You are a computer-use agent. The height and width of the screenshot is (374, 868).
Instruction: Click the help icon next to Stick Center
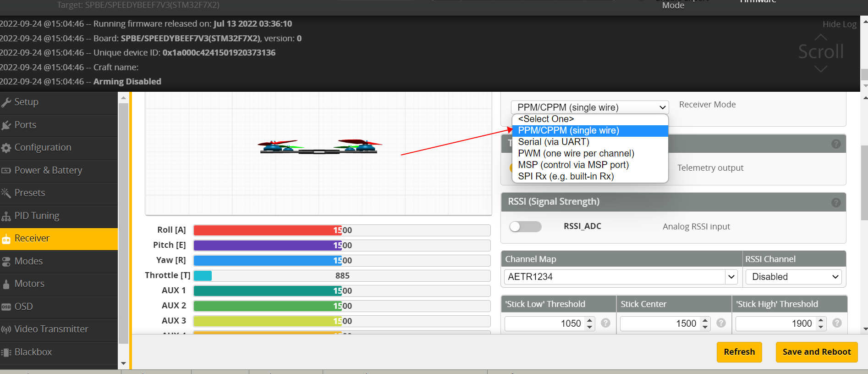click(721, 323)
